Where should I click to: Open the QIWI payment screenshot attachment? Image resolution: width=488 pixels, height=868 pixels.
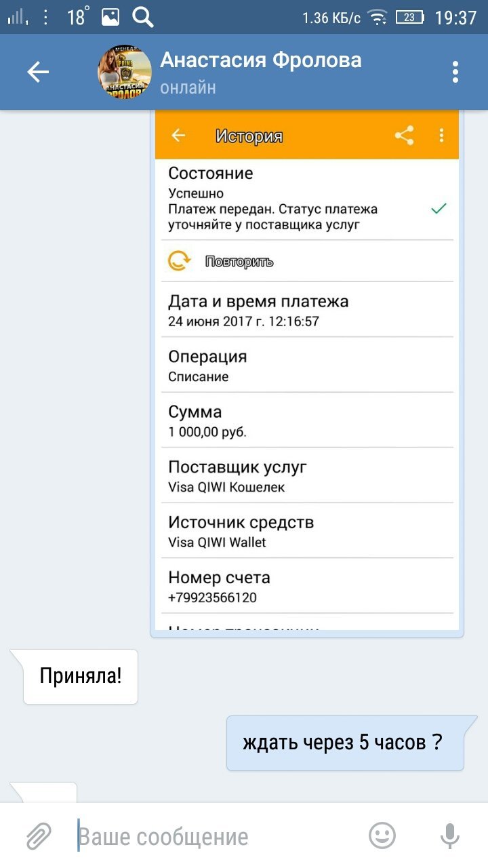click(x=307, y=370)
